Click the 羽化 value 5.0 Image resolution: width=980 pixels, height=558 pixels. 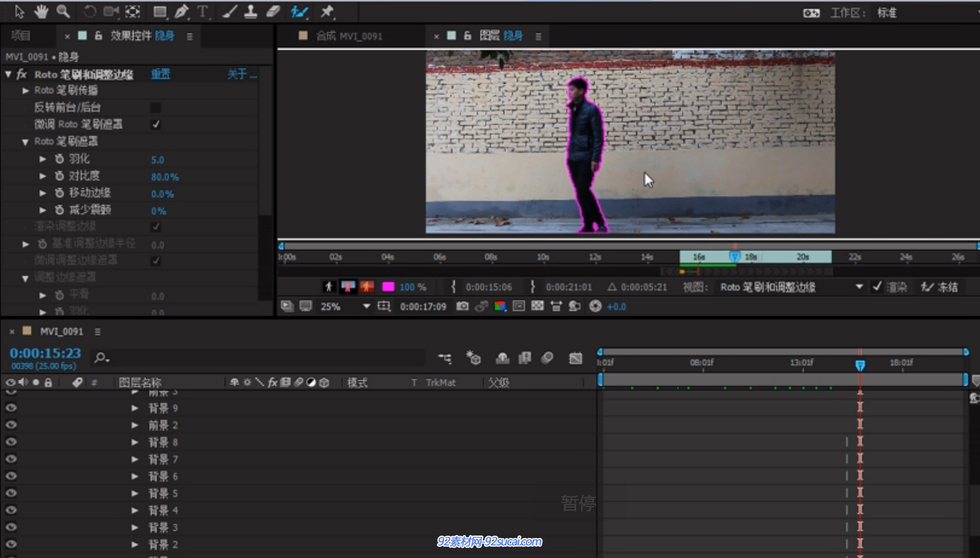158,160
